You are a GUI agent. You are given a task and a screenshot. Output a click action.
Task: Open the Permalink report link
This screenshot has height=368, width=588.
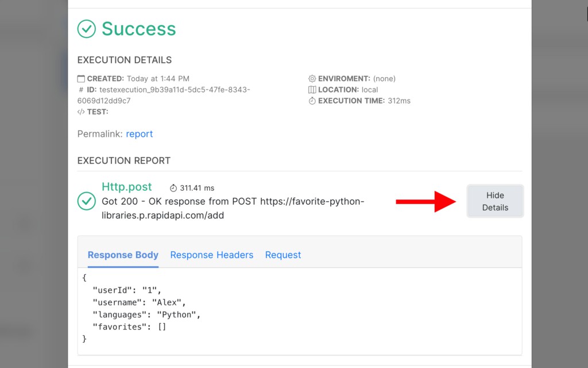pyautogui.click(x=140, y=134)
